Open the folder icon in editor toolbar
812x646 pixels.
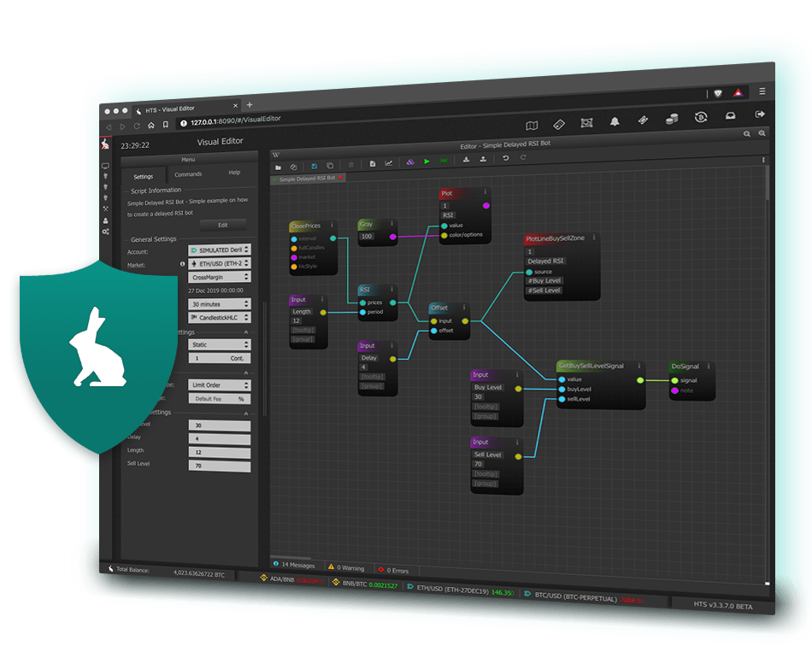click(278, 167)
